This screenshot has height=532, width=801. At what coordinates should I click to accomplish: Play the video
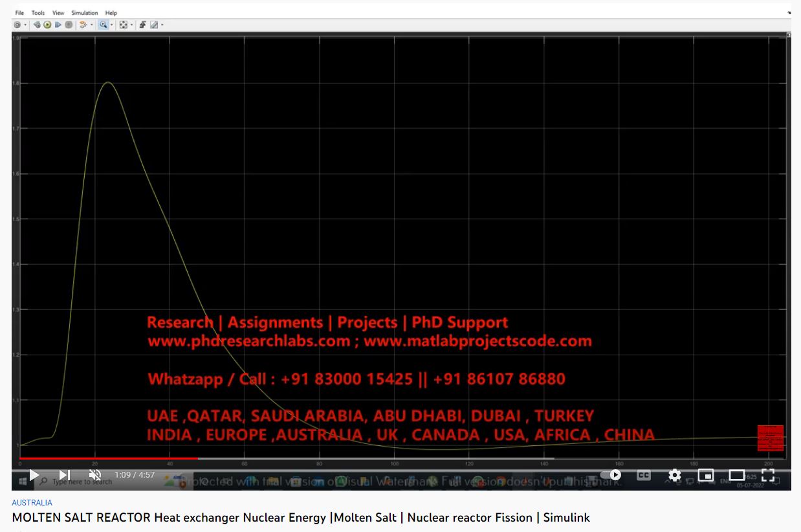tap(34, 475)
